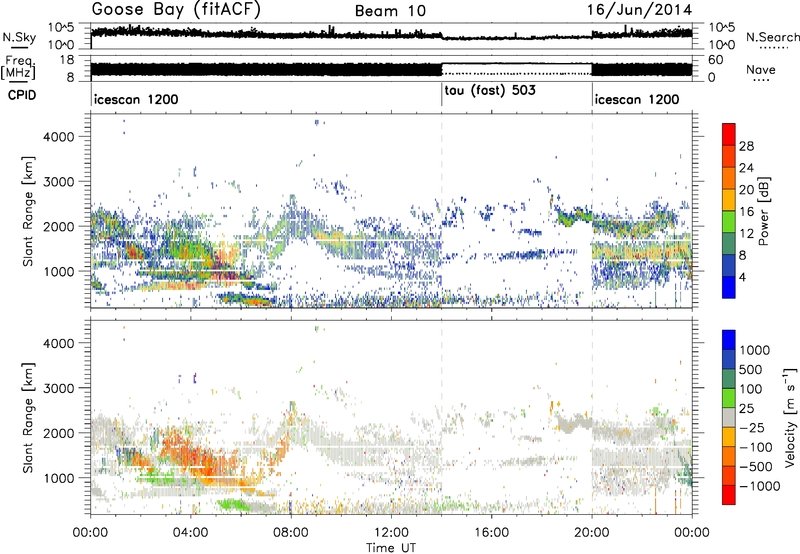Click the '08:00' time axis tick label
The width and height of the screenshot is (800, 554).
pyautogui.click(x=291, y=533)
